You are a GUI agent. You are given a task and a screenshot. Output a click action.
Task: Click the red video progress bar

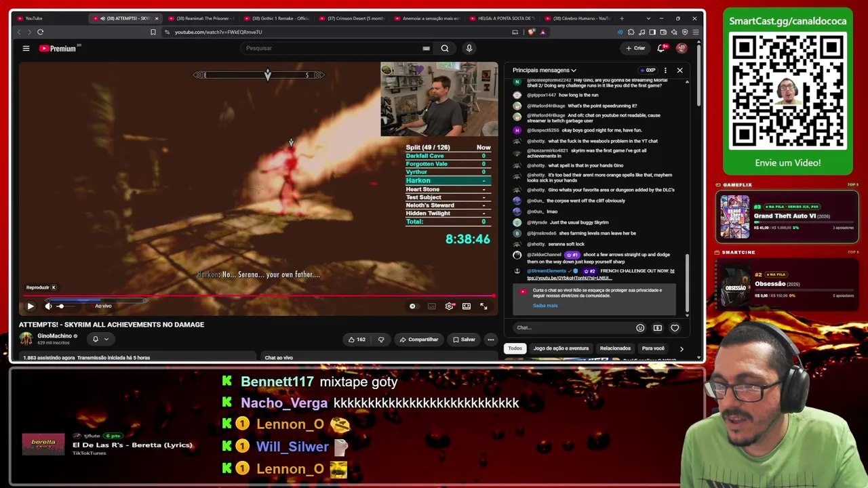coord(258,296)
